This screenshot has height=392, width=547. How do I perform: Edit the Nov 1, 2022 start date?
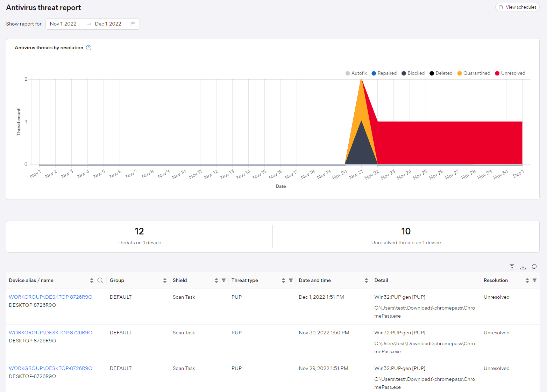[63, 24]
